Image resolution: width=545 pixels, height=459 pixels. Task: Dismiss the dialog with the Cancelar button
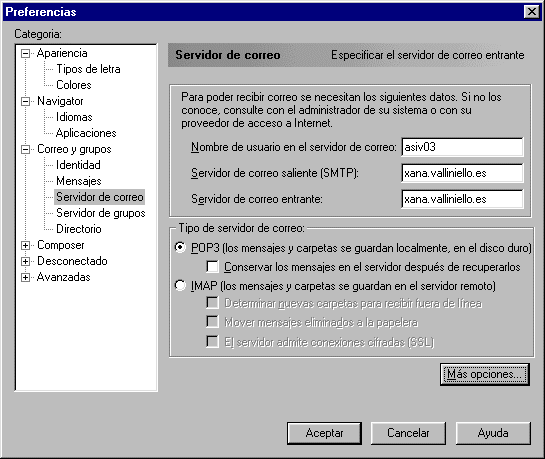[x=408, y=433]
